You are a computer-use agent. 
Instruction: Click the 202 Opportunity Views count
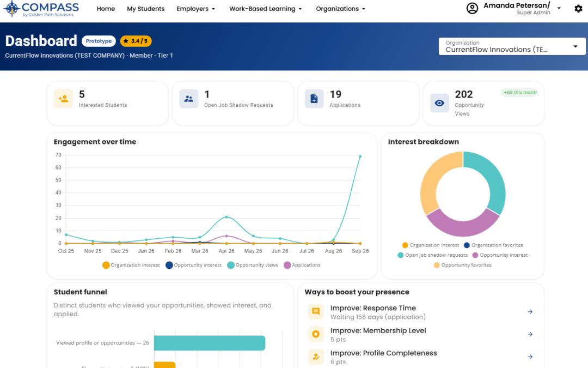pyautogui.click(x=463, y=94)
